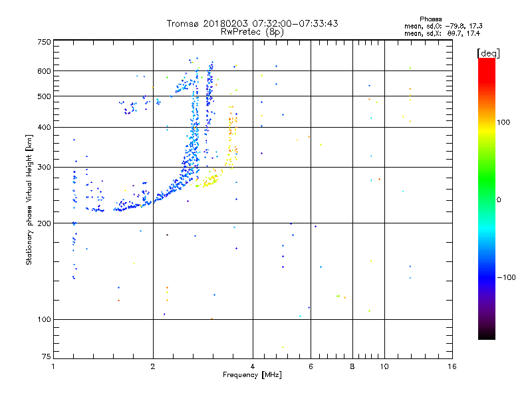Screen dimensions: 532x399
Task: Click the '100' colorbar tick label
Action: [x=503, y=122]
